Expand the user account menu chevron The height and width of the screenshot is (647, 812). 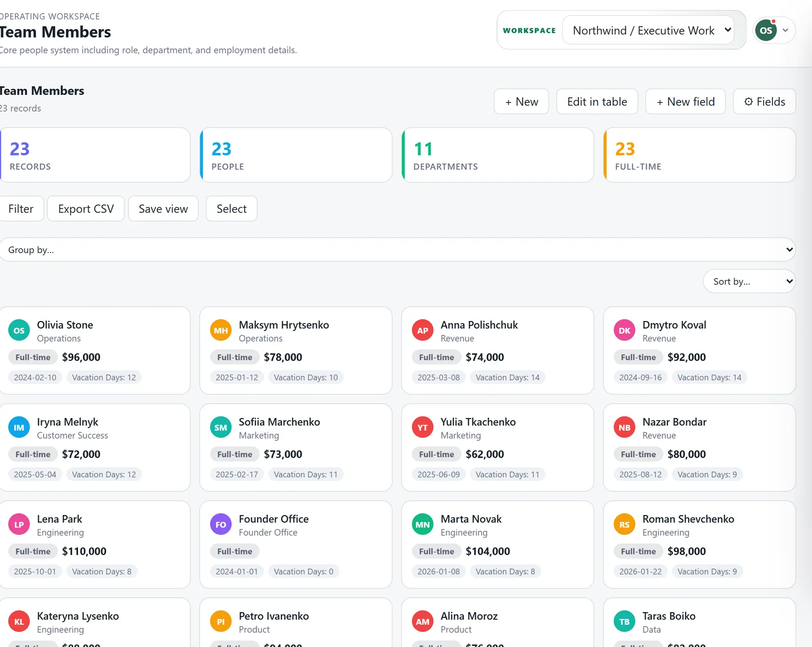(785, 30)
